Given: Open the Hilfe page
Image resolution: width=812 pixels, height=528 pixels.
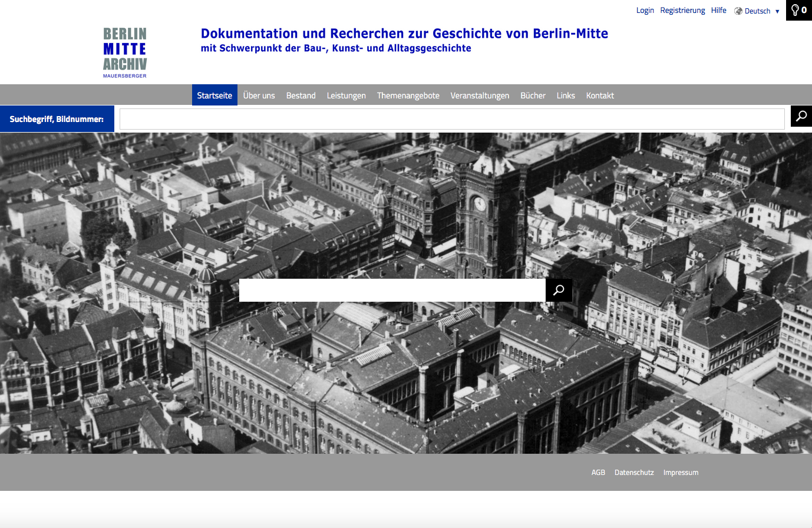Looking at the screenshot, I should coord(718,10).
